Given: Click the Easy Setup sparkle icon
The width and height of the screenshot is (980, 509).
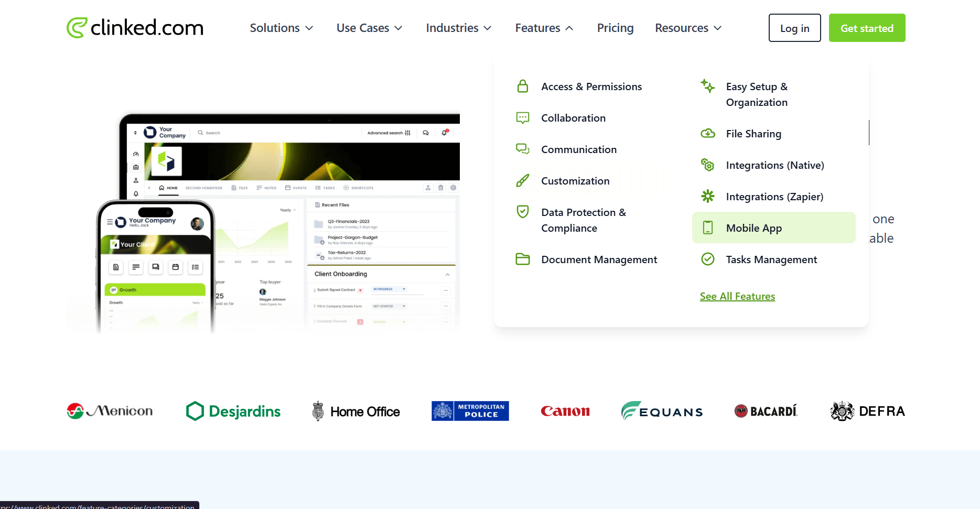Looking at the screenshot, I should point(708,86).
